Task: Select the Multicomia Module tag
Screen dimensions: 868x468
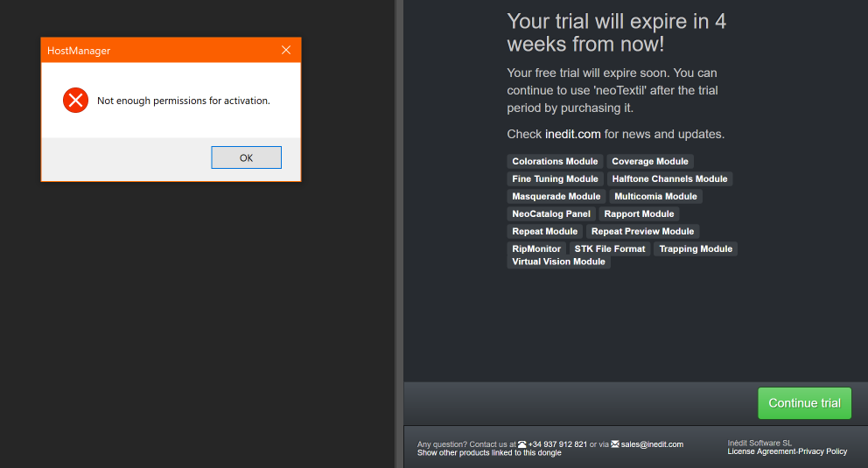Action: pyautogui.click(x=656, y=196)
